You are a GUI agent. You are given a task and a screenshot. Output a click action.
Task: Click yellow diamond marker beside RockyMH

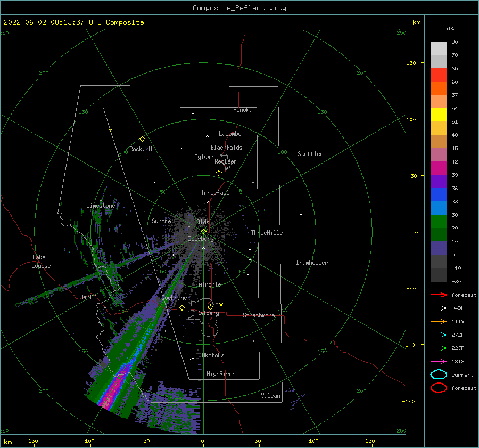(142, 139)
